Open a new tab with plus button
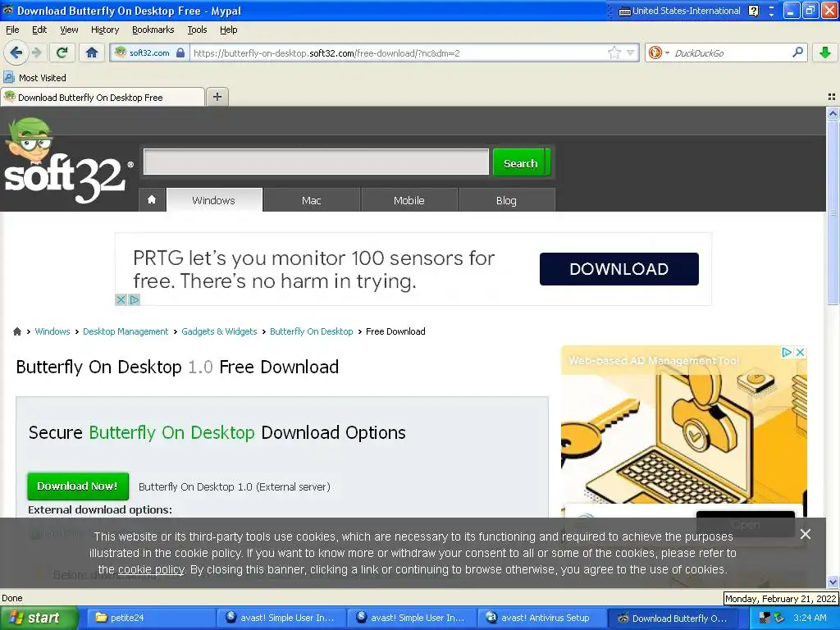The image size is (840, 630). click(217, 97)
